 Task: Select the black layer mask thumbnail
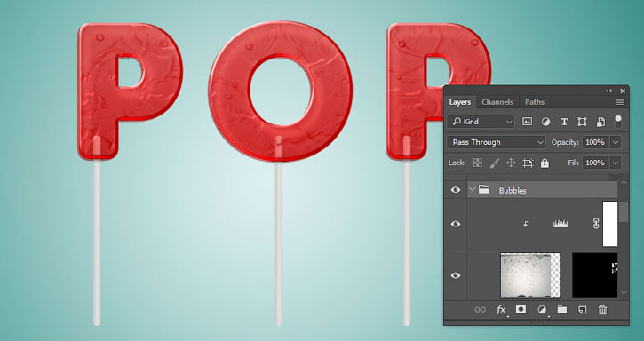click(595, 275)
